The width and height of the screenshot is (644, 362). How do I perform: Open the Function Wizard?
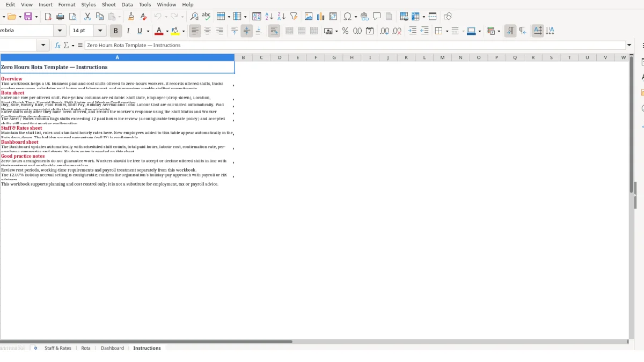57,46
